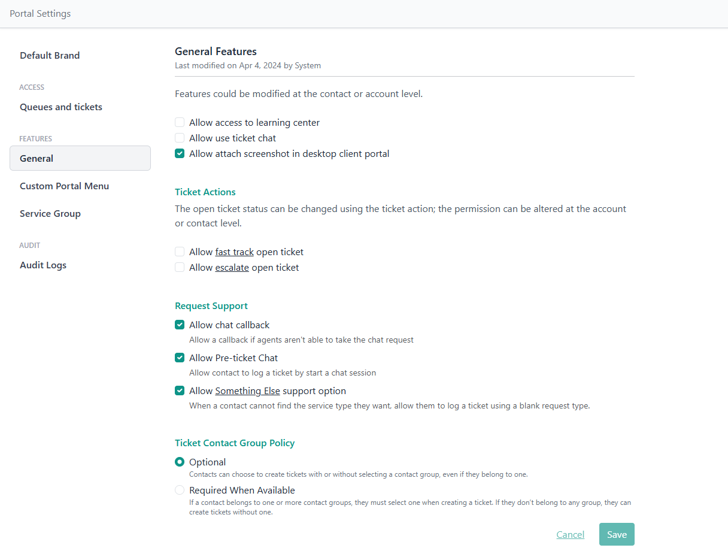The image size is (728, 560).
Task: Select the General features menu item
Action: click(x=37, y=158)
